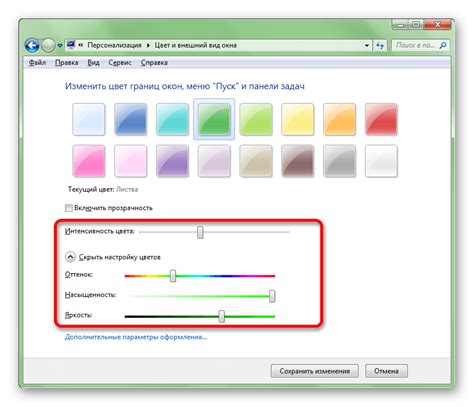
Task: Click the search magnifier icon
Action: 443,45
